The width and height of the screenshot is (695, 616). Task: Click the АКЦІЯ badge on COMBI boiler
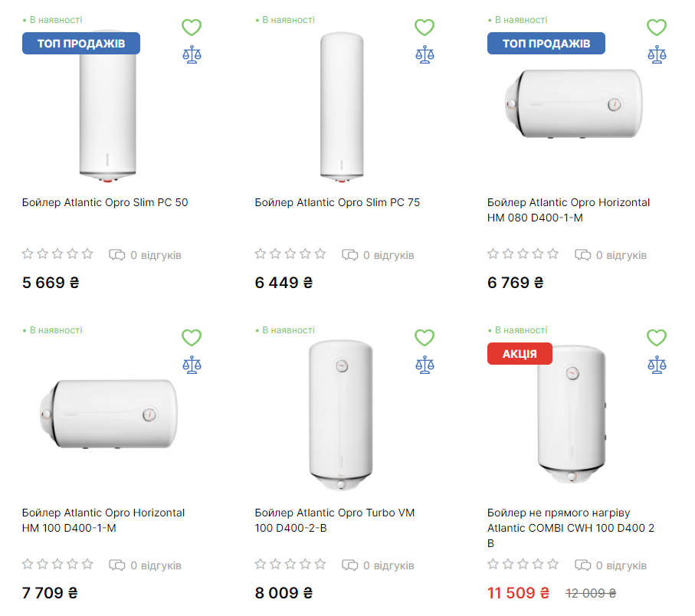click(520, 354)
